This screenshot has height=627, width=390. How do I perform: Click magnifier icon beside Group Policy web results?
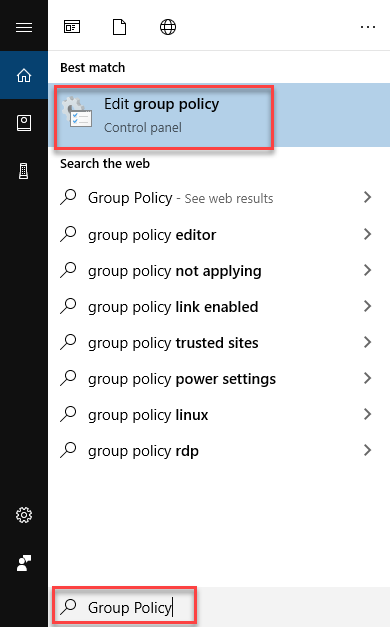(68, 197)
